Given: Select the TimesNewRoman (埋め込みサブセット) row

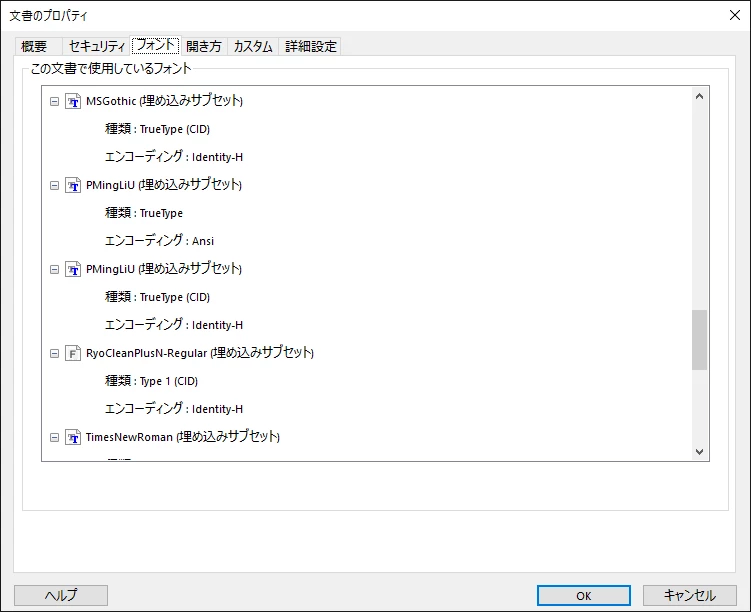Looking at the screenshot, I should click(182, 437).
